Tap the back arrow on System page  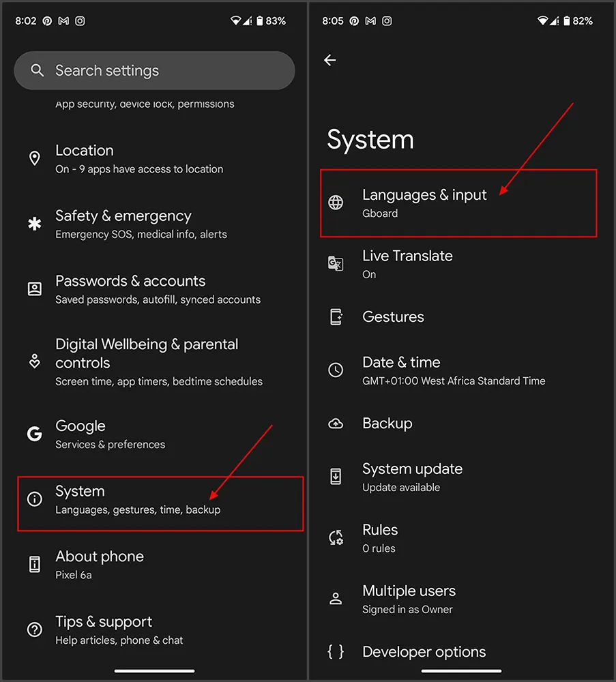pos(330,61)
